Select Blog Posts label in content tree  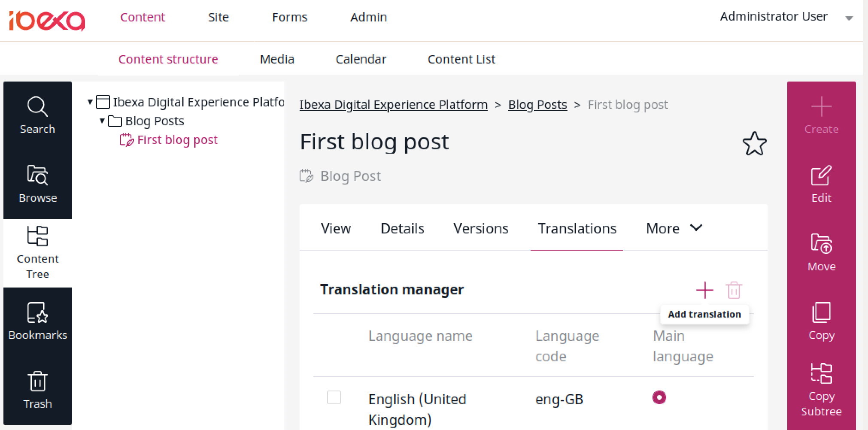pos(155,121)
